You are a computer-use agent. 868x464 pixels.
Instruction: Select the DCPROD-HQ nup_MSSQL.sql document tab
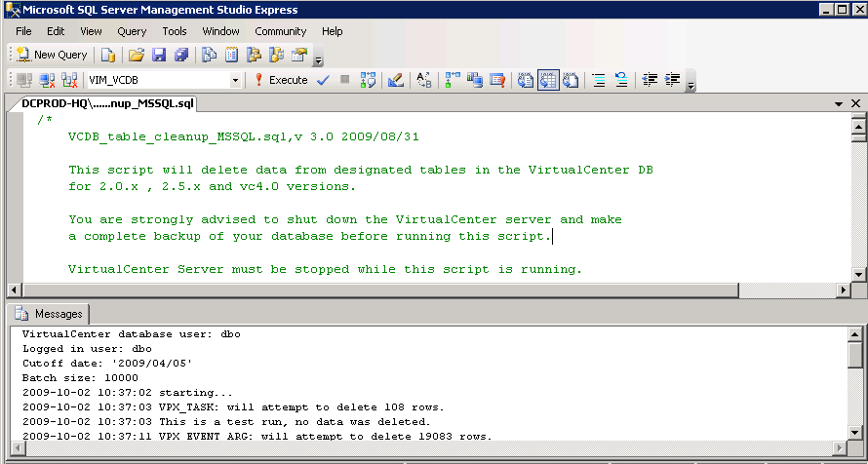coord(107,103)
